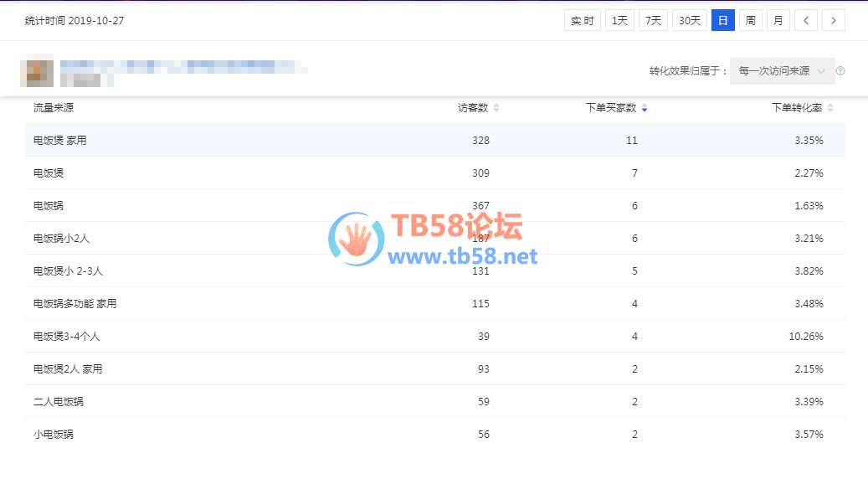Switch to 实时 time range
The image size is (868, 479).
[583, 21]
